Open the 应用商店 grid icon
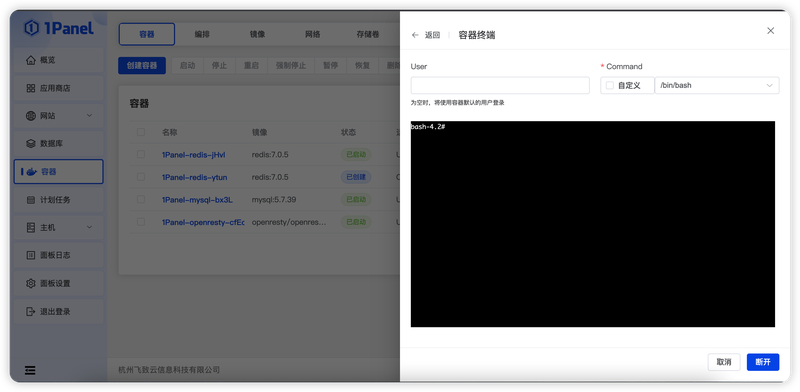Viewport: 800px width, 392px height. point(31,88)
